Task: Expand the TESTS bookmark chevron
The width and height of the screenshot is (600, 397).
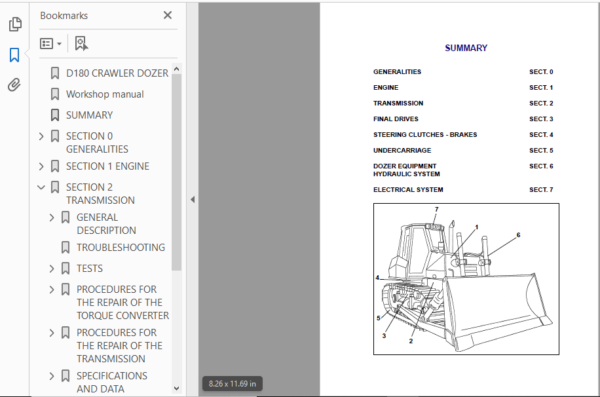Action: [52, 268]
